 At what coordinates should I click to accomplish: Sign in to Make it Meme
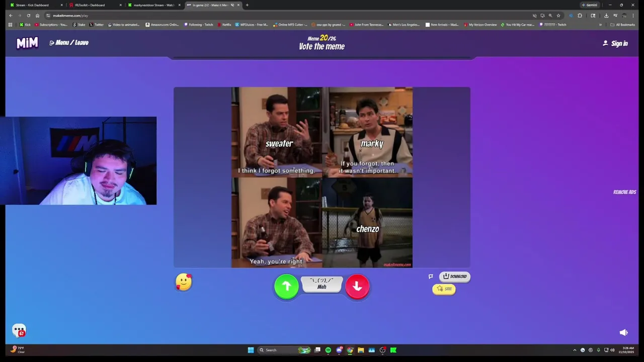tap(615, 43)
